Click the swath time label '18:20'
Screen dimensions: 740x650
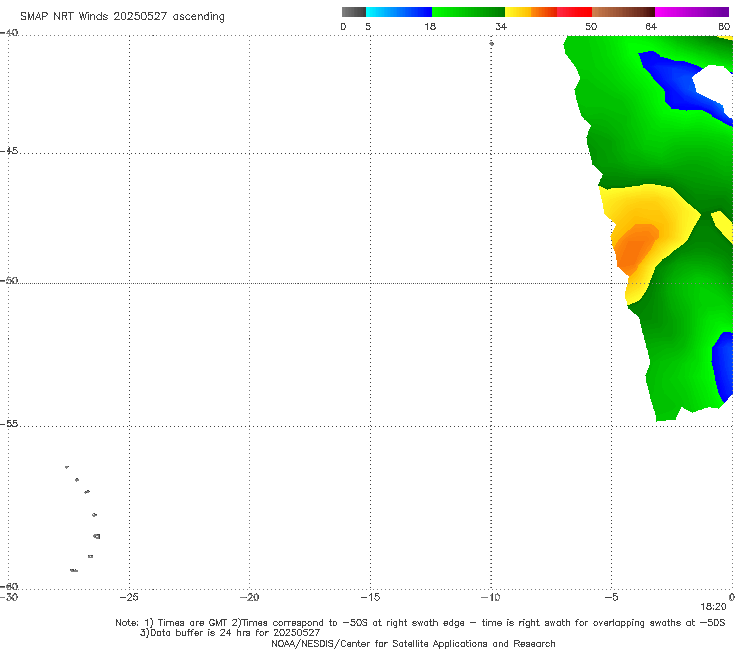tap(713, 607)
